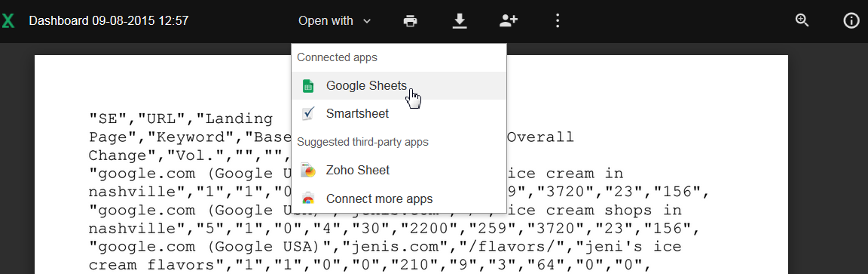868x274 pixels.
Task: Click the Zoho Sheet app icon
Action: coord(307,171)
